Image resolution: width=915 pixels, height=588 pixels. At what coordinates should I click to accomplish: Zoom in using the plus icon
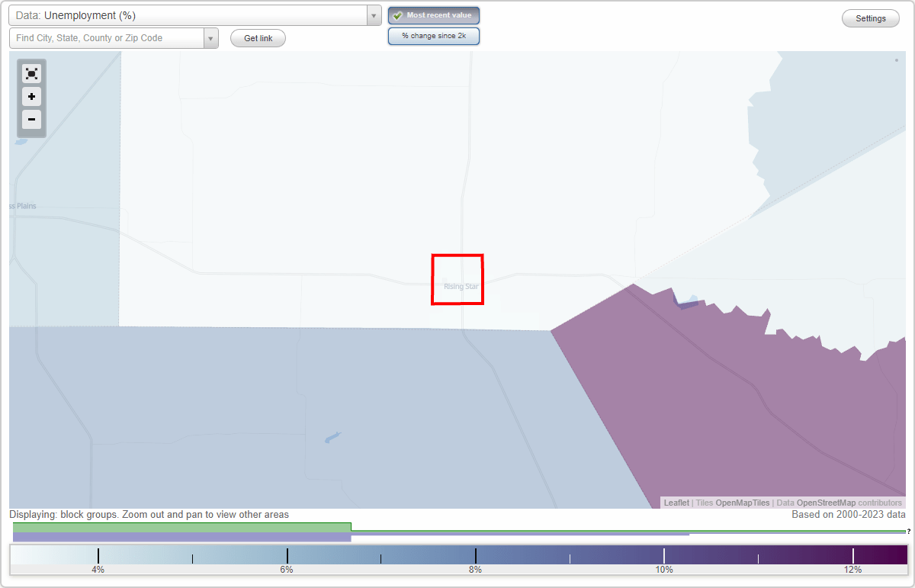pyautogui.click(x=31, y=96)
